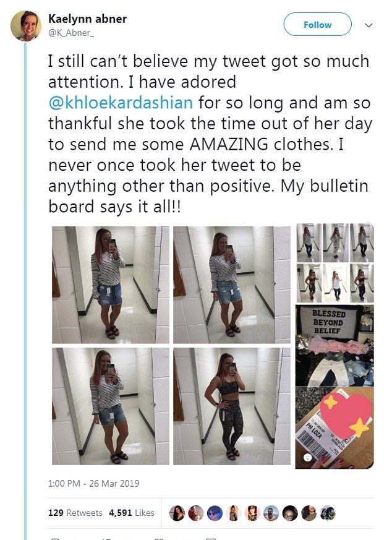Viewport: 392px width, 540px height.
Task: Expand the tweet options chevron
Action: tap(369, 25)
